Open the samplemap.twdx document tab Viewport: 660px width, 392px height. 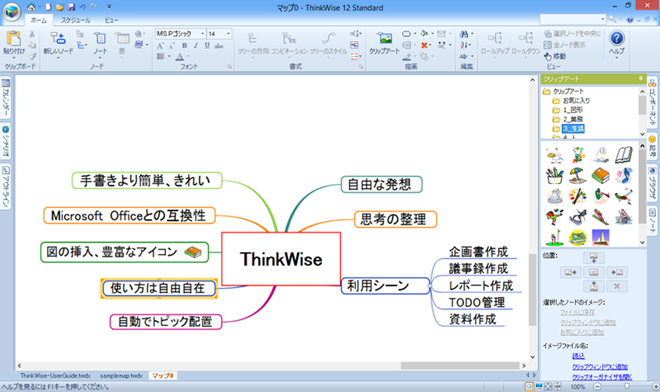(121, 376)
